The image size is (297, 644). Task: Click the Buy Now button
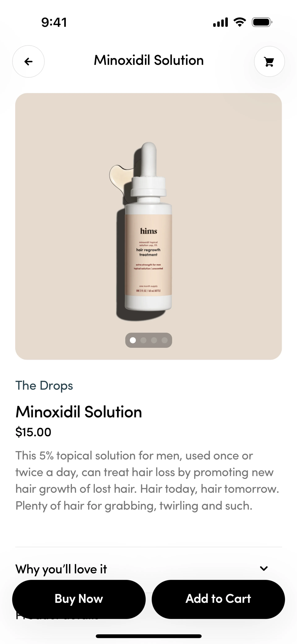pyautogui.click(x=79, y=599)
